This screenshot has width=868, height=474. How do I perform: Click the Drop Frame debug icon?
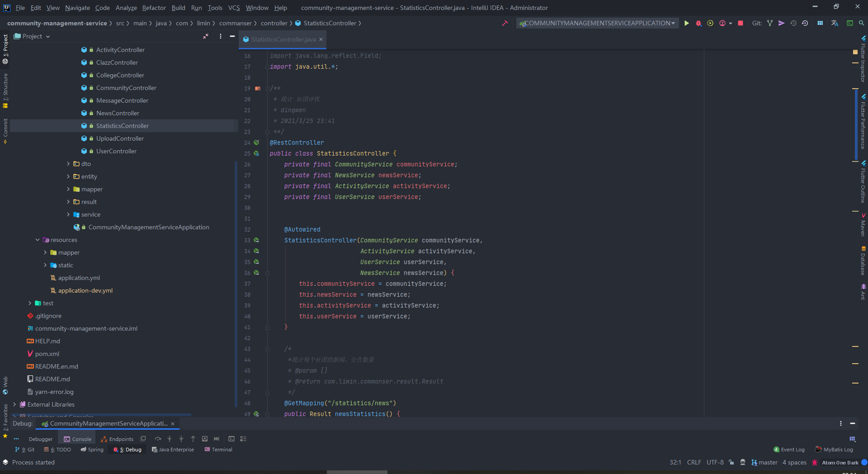click(x=205, y=439)
